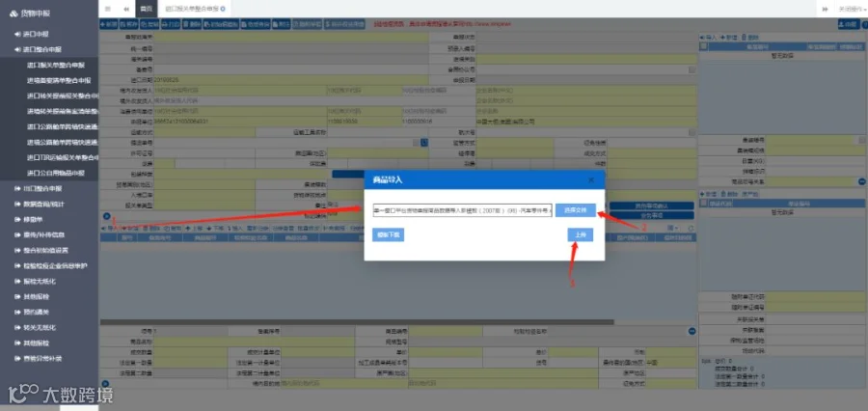Screen dimensions: 868x411
Task: Tick the checkbox beside 集装箱号 field
Action: (861, 141)
